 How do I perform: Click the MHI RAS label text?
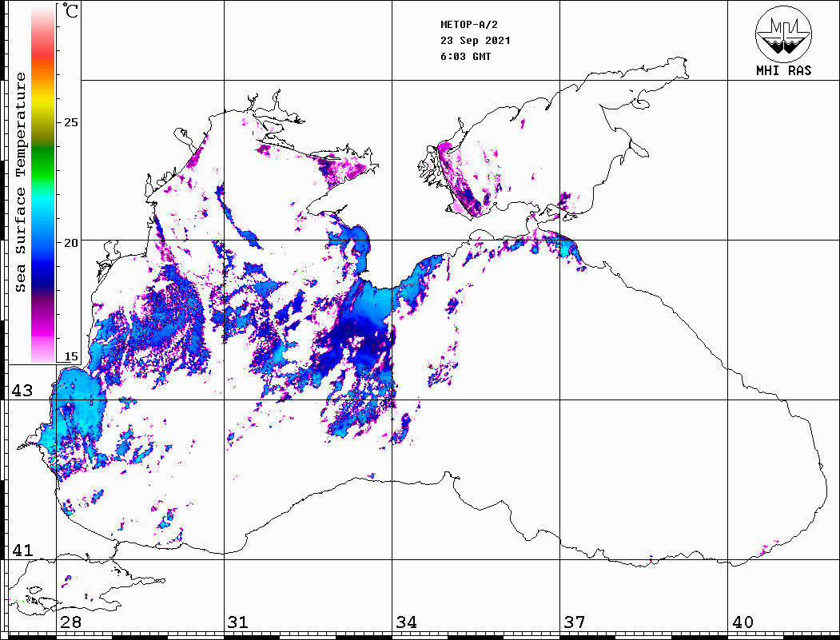pyautogui.click(x=784, y=70)
